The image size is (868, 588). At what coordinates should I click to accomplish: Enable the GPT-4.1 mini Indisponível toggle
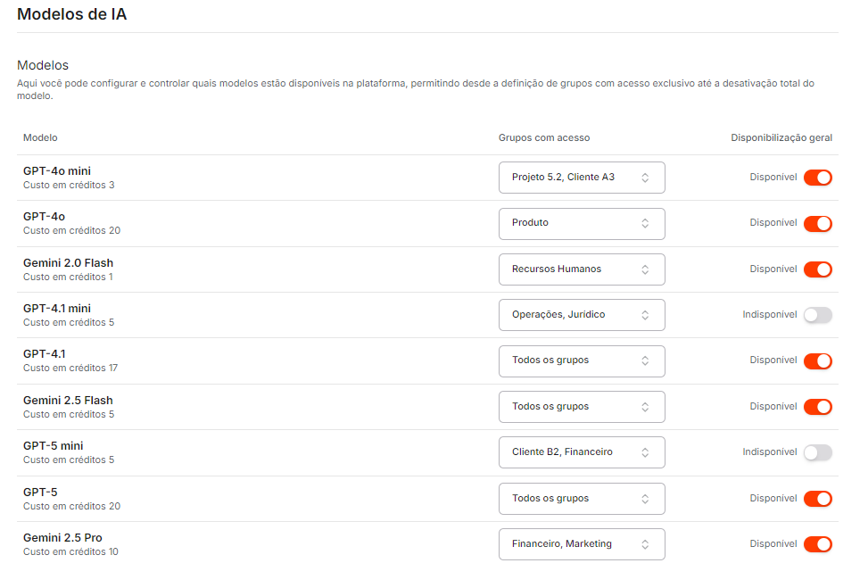(x=818, y=315)
